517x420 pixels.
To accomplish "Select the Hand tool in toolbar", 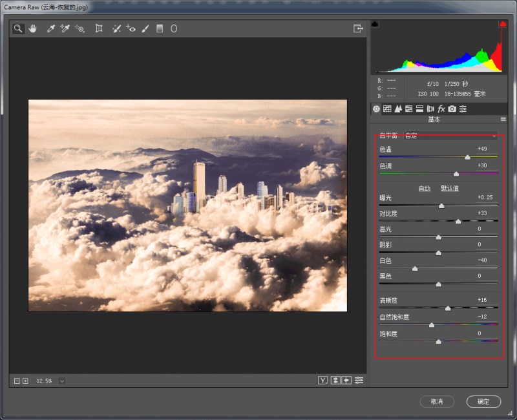I will click(32, 28).
